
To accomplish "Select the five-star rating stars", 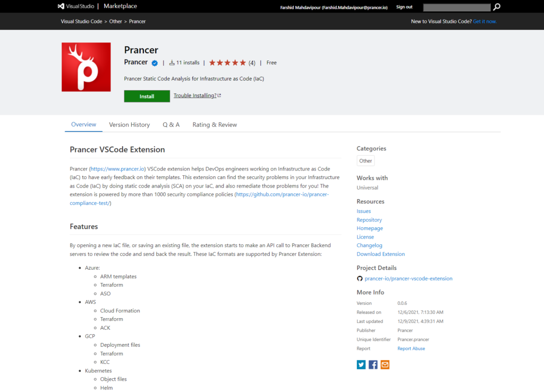I will [x=227, y=62].
